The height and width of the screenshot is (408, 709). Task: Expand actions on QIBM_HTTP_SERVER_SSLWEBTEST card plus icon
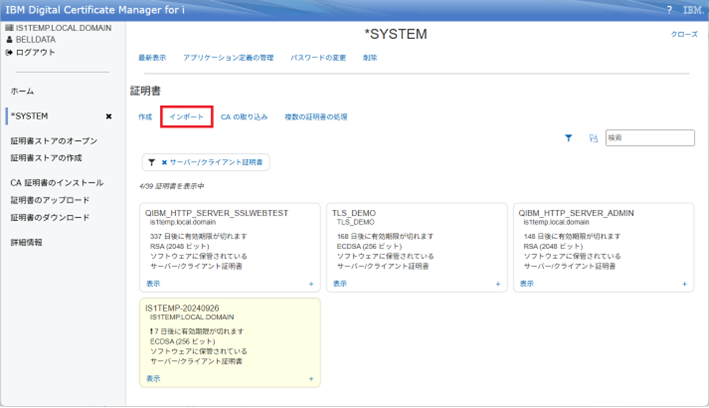tap(312, 284)
